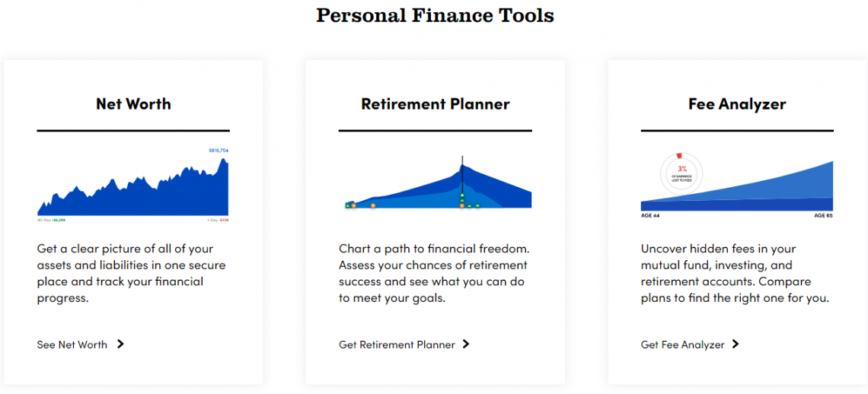The height and width of the screenshot is (394, 868).
Task: Click the arrow beside See Net Worth
Action: (x=120, y=344)
